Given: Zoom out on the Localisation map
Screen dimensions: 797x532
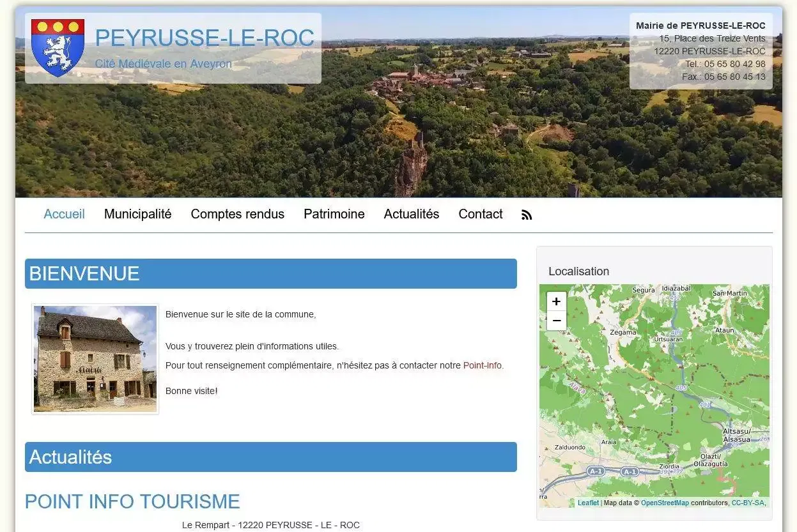Looking at the screenshot, I should click(555, 320).
